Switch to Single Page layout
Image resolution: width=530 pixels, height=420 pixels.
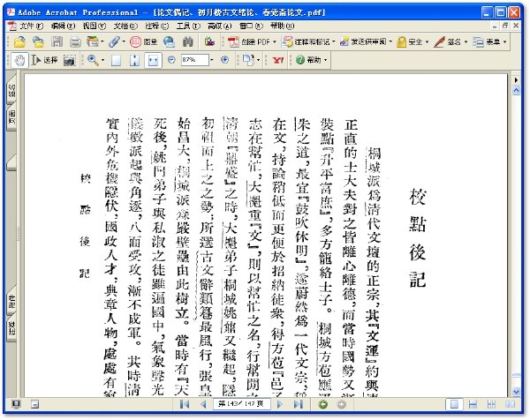point(454,404)
